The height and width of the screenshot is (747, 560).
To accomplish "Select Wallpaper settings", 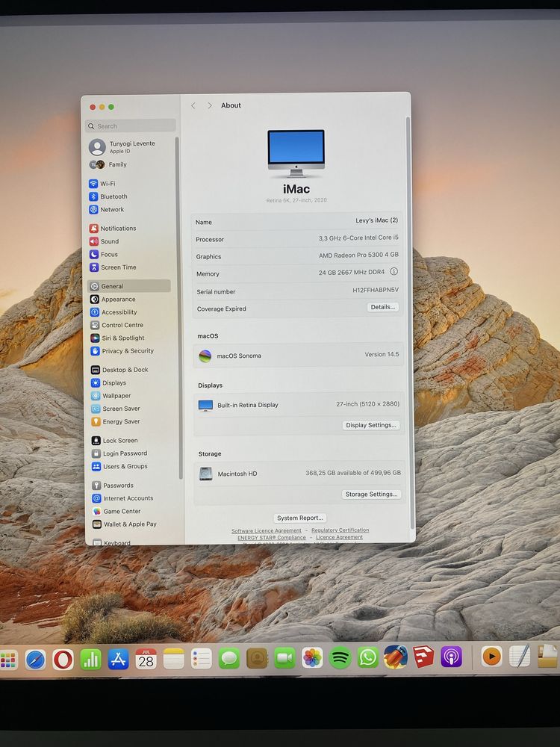I will [x=111, y=395].
